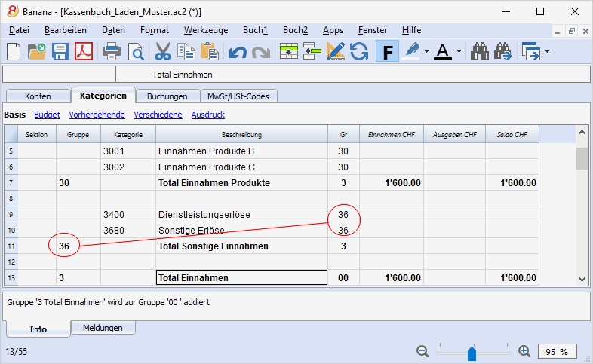Save the file with the floppy disk icon
The height and width of the screenshot is (364, 593).
pos(60,51)
